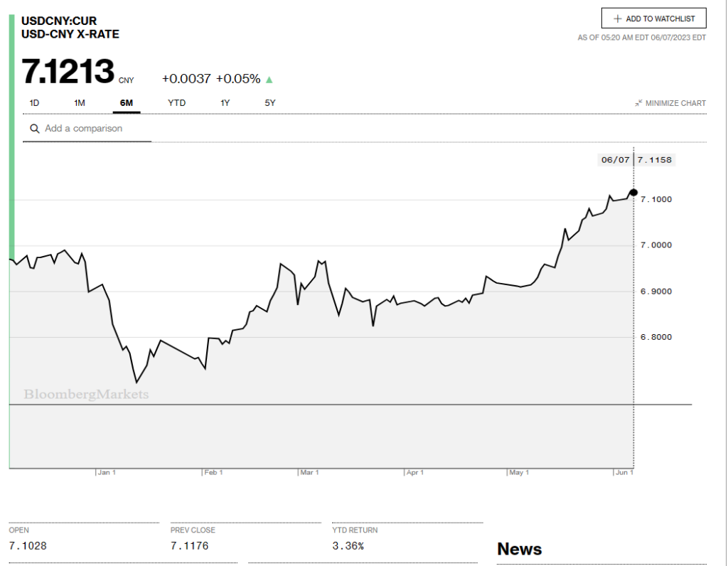The height and width of the screenshot is (566, 728).
Task: Click the BloombergMarkets watermark on the chart
Action: tap(86, 394)
